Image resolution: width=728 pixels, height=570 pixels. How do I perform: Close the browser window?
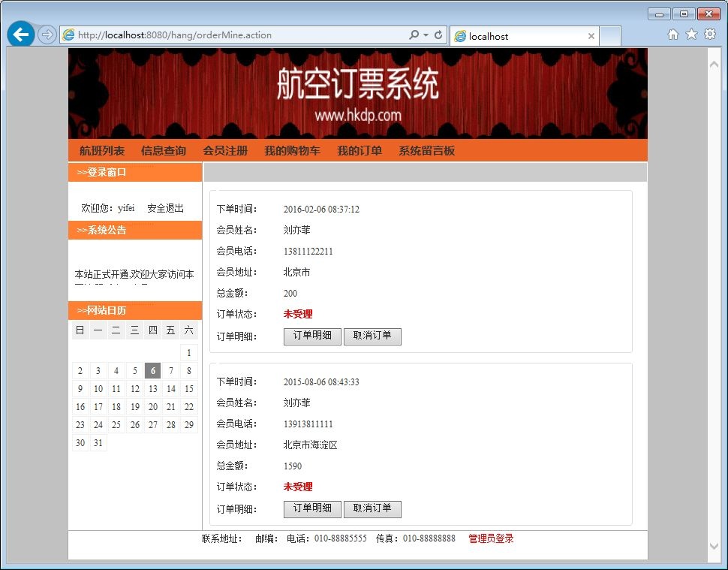(708, 14)
